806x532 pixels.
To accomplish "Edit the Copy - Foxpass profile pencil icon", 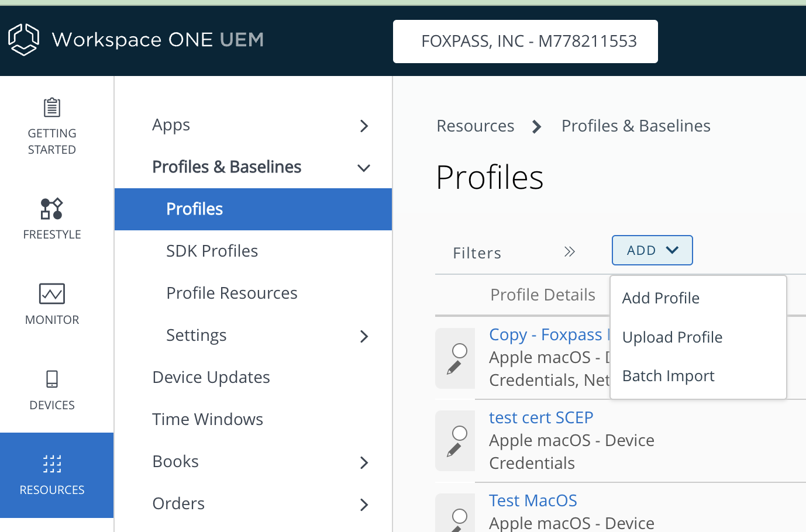I will [x=454, y=367].
